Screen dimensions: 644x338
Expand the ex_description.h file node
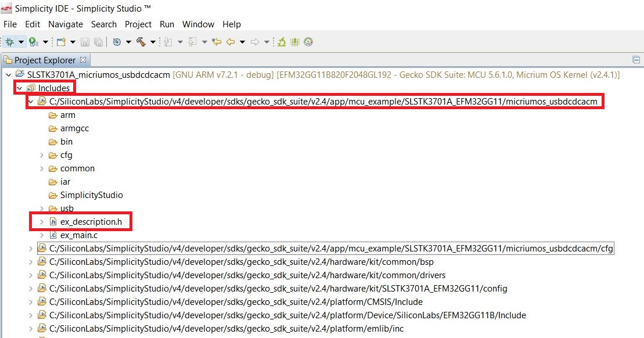(42, 222)
